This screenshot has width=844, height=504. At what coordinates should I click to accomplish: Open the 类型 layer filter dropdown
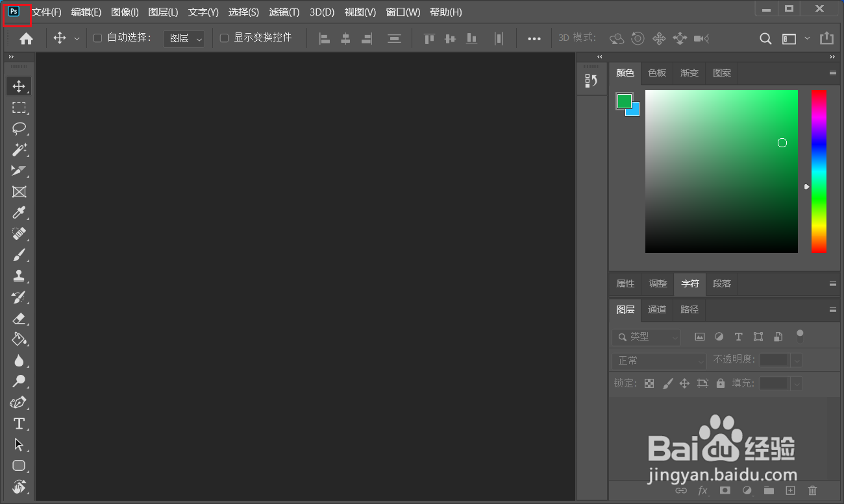click(x=646, y=337)
